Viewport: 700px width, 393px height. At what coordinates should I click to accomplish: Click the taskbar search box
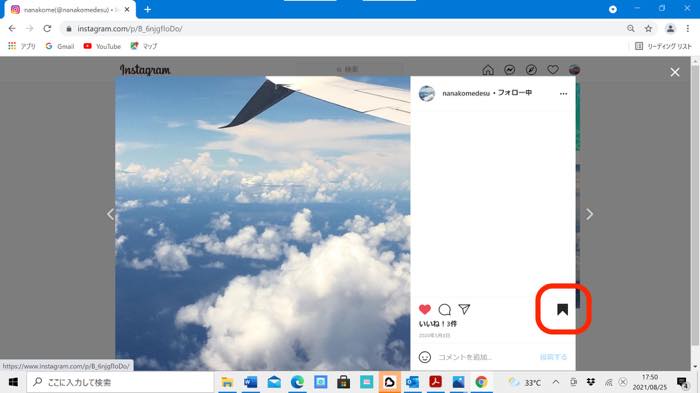click(121, 382)
